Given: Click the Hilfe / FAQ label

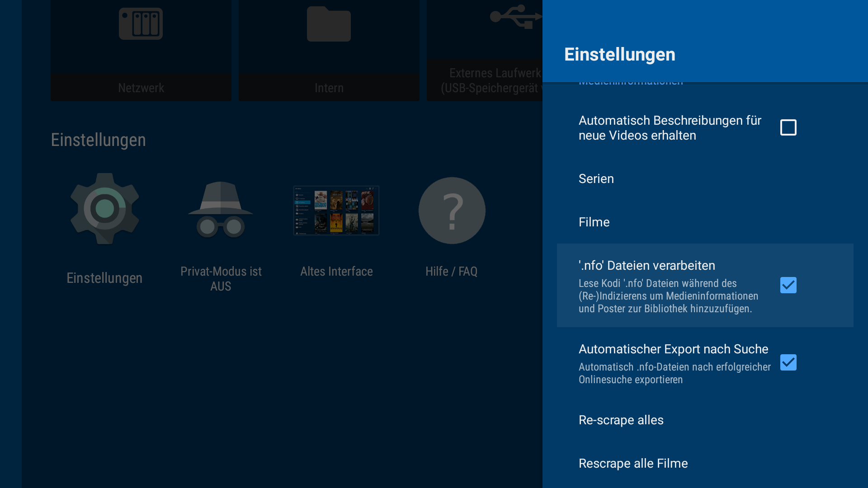Looking at the screenshot, I should 451,272.
